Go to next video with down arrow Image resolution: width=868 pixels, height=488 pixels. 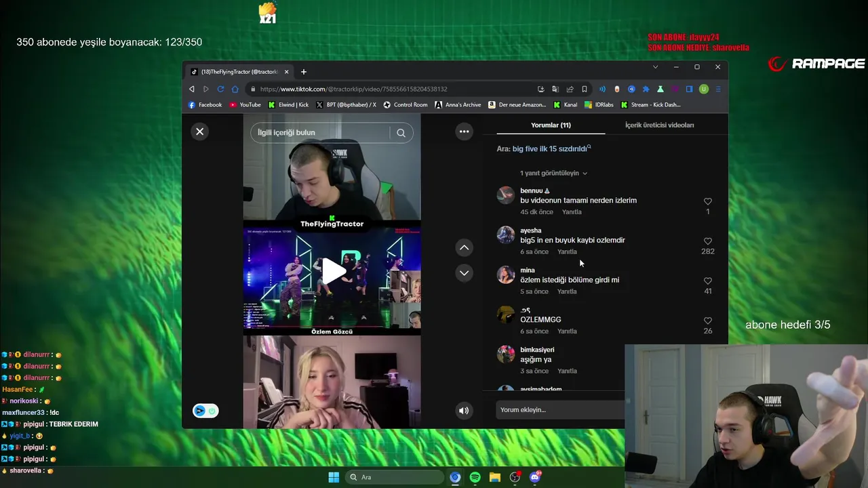pyautogui.click(x=464, y=272)
